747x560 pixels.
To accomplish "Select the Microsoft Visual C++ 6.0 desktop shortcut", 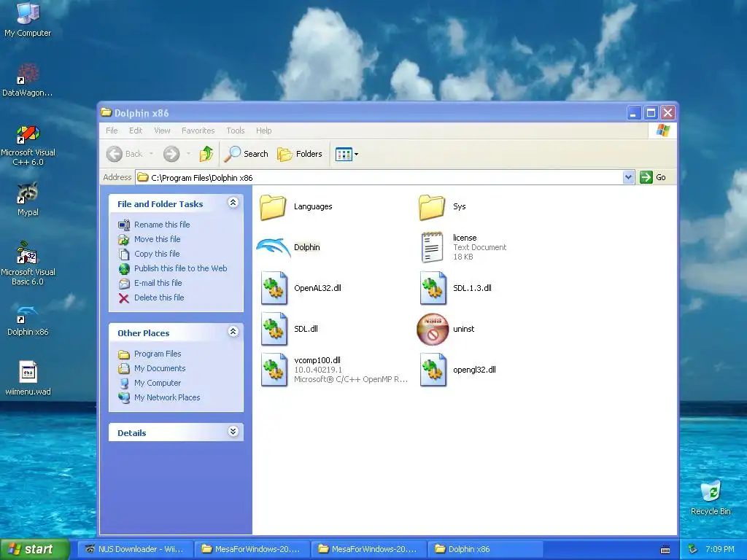I will pyautogui.click(x=28, y=145).
